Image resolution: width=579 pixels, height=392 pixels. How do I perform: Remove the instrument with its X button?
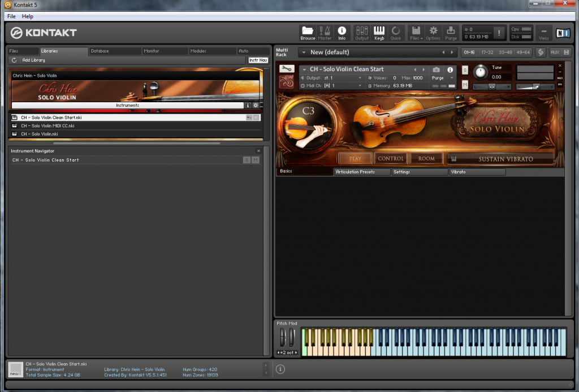(x=560, y=66)
